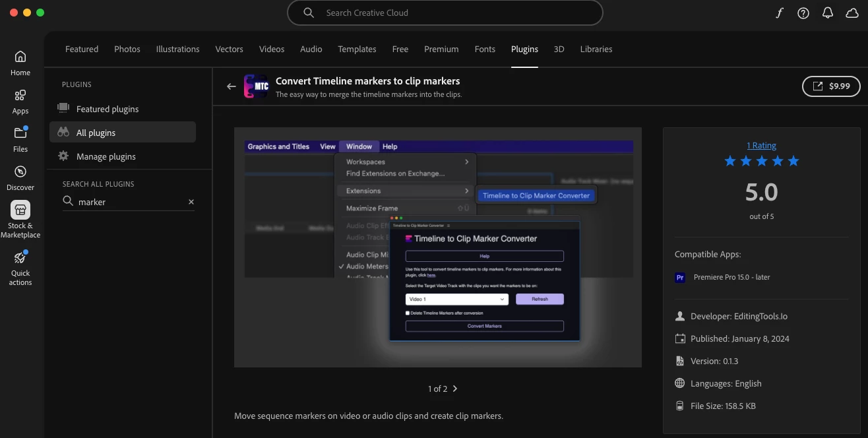Click the magnifier icon in plugin search
The image size is (868, 438).
pos(68,201)
